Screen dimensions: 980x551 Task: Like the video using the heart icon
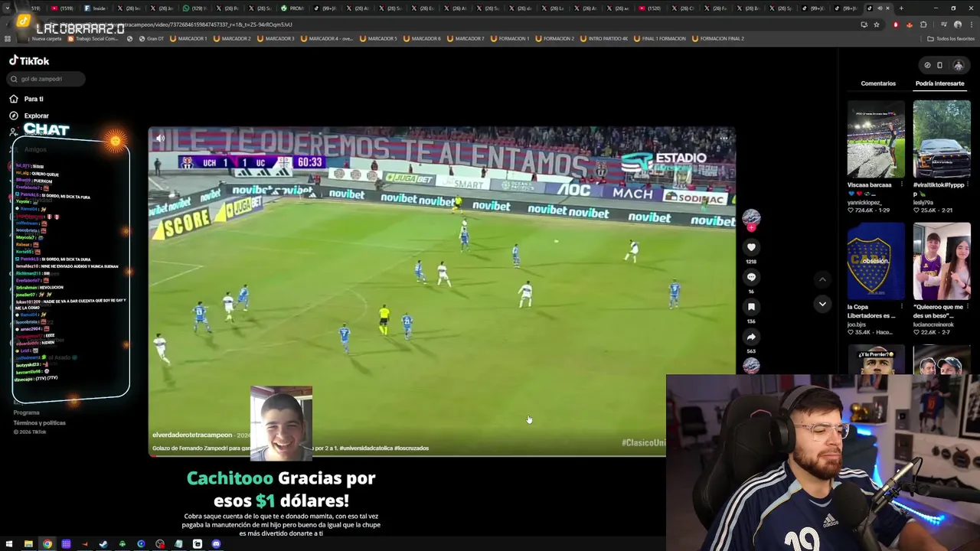(x=751, y=247)
